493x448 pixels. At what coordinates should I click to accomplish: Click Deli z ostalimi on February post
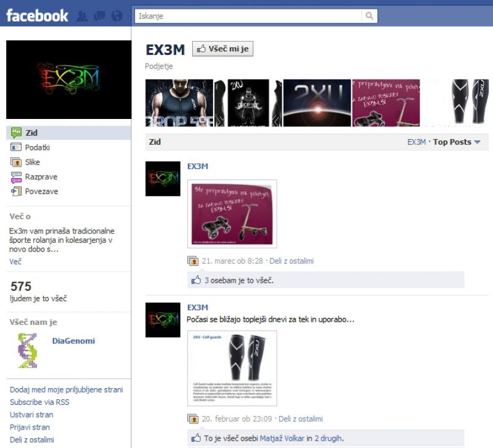click(x=301, y=419)
